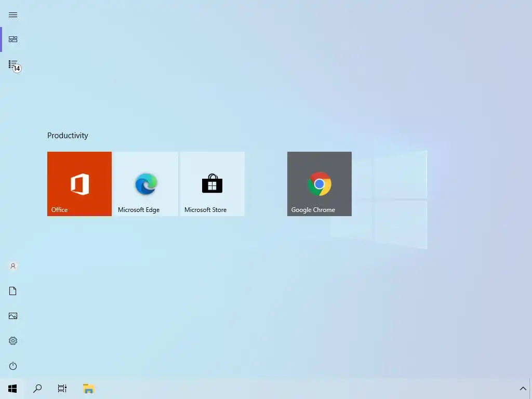The height and width of the screenshot is (399, 532).
Task: Open the Power options icon
Action: pyautogui.click(x=13, y=366)
